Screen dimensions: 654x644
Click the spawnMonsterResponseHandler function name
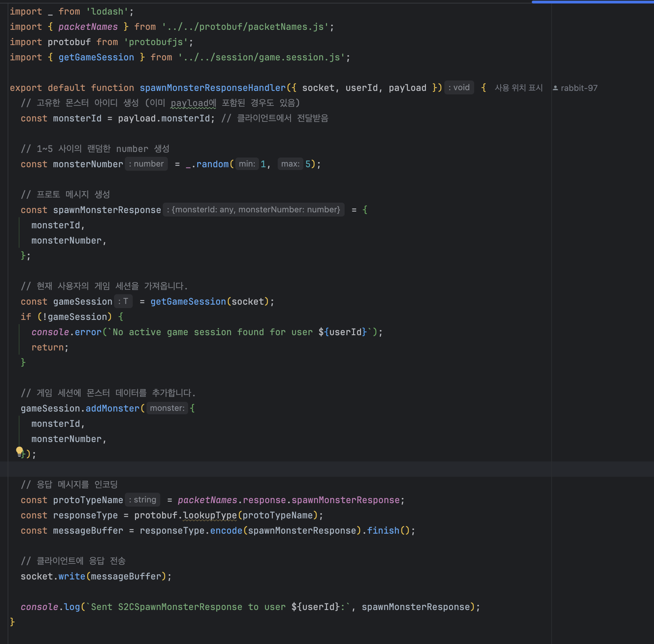(x=212, y=88)
